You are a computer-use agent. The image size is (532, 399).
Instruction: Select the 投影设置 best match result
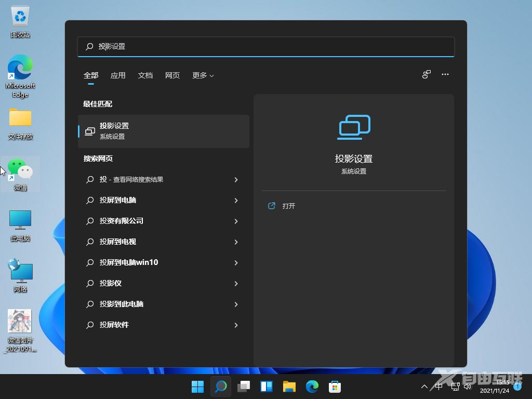[x=164, y=130]
